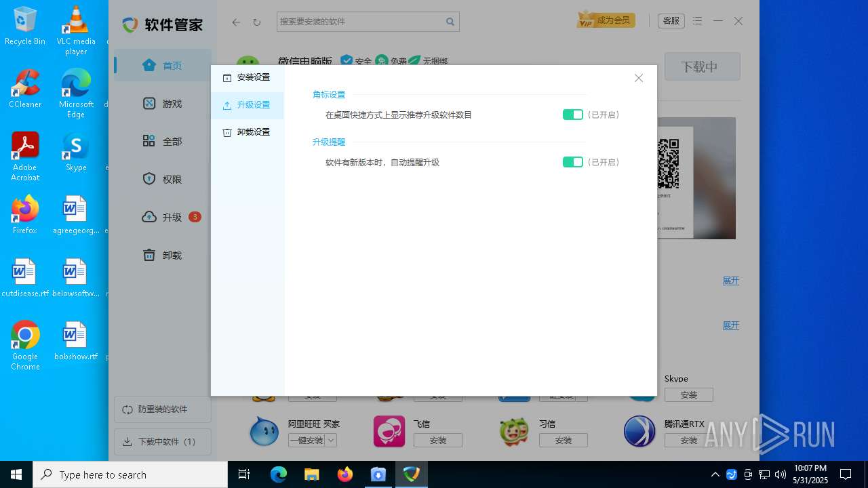Screen dimensions: 868x488
Task: Open Recycle Bin desktop icon
Action: pyautogui.click(x=25, y=26)
